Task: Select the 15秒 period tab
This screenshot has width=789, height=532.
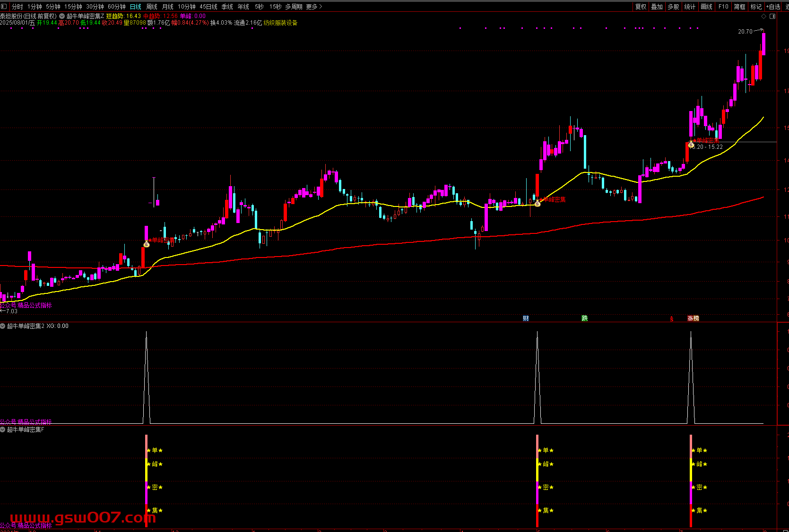Action: pos(275,7)
